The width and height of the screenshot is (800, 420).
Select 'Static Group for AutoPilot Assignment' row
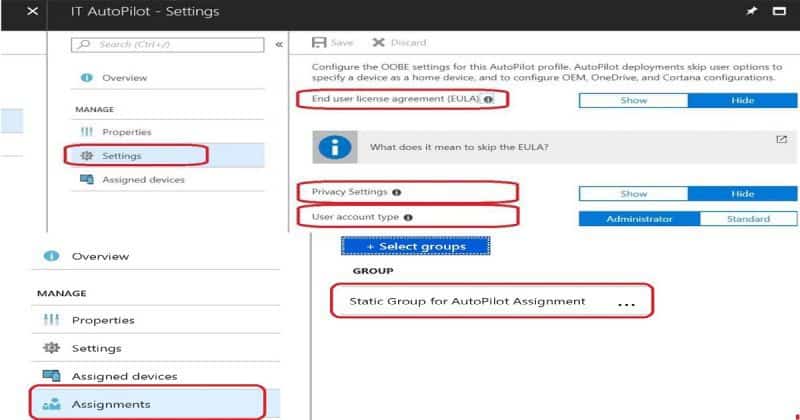(x=492, y=301)
